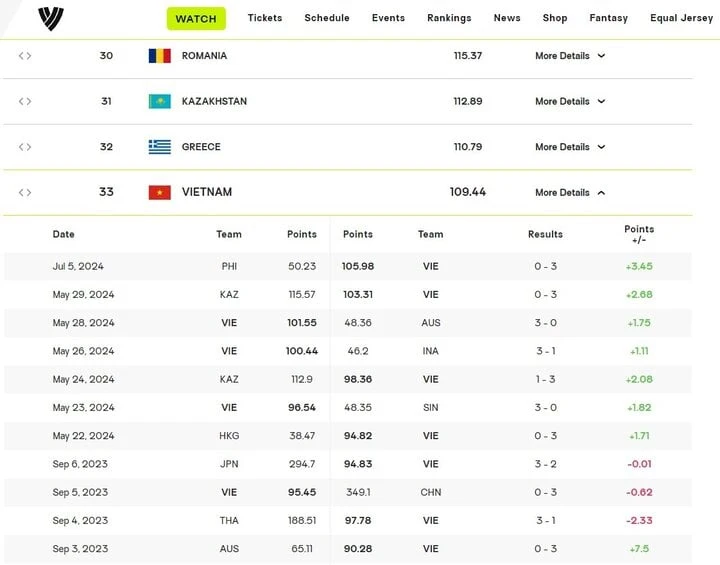The width and height of the screenshot is (720, 565).
Task: Open the Fantasy link in navigation
Action: (609, 18)
